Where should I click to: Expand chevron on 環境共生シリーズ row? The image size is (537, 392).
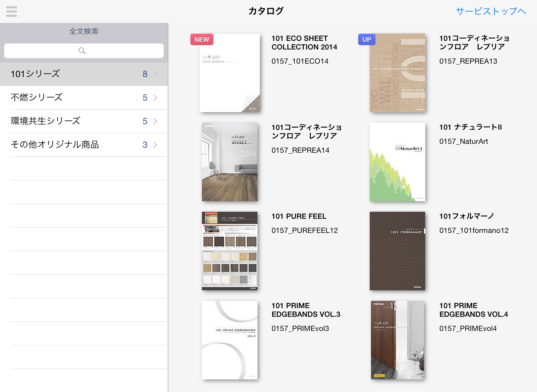155,121
